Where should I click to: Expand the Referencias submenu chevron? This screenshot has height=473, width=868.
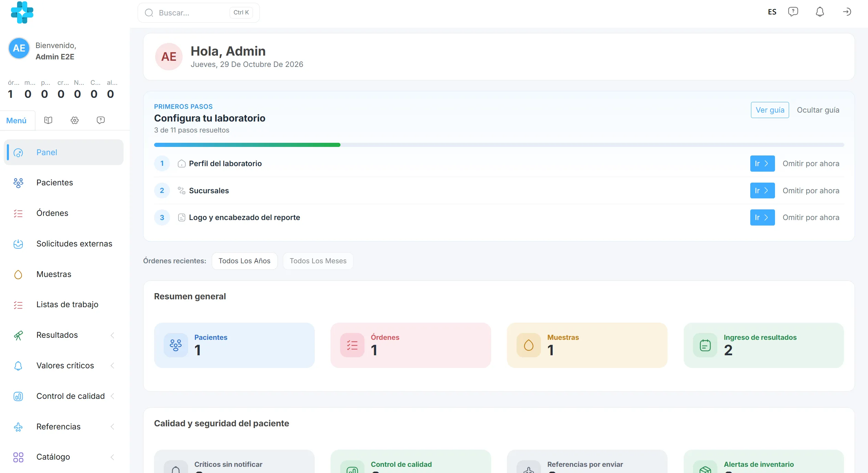[112, 427]
